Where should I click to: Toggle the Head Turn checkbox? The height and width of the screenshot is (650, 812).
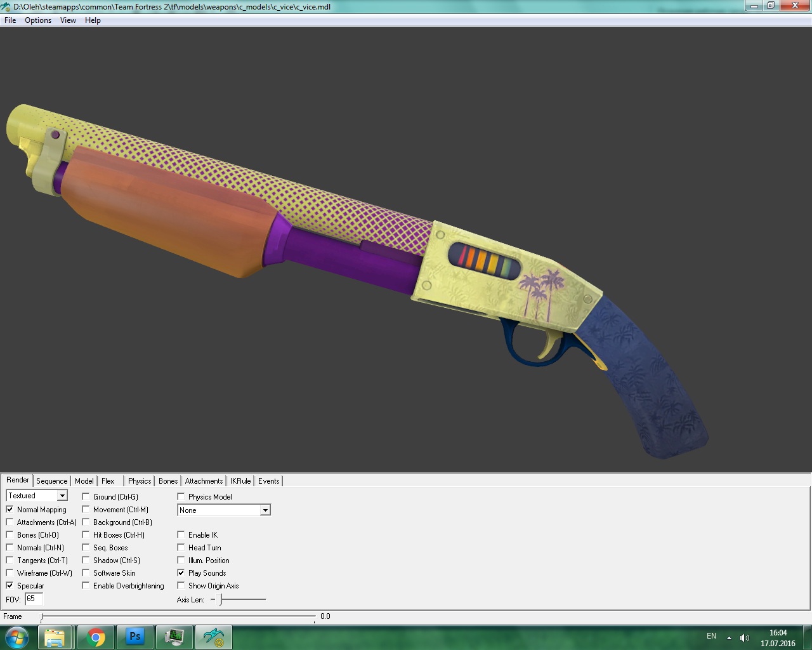[181, 548]
